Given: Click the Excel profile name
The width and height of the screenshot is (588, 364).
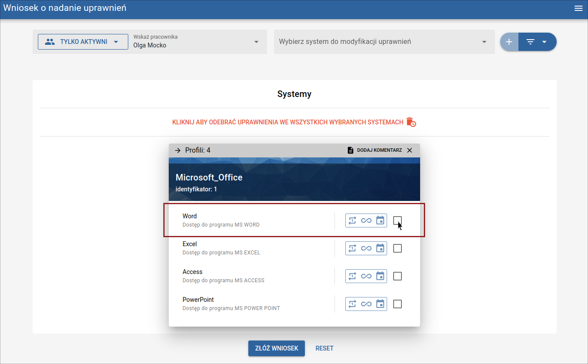Looking at the screenshot, I should (190, 244).
